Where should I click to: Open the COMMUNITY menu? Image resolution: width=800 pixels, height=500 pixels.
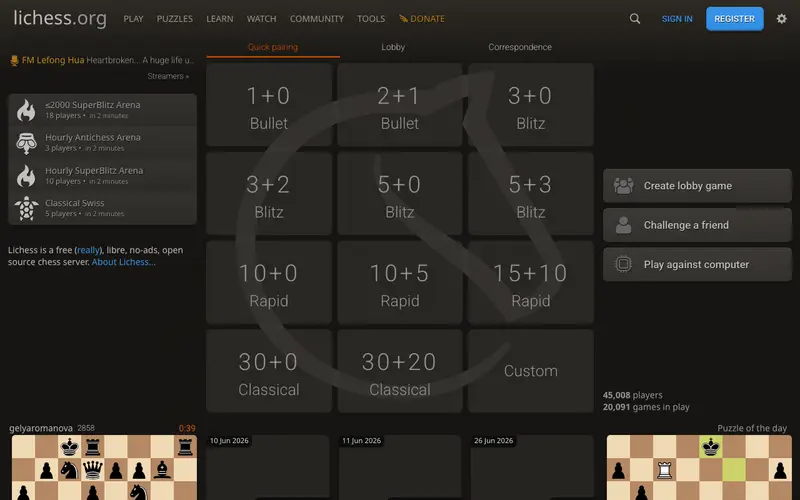coord(317,19)
